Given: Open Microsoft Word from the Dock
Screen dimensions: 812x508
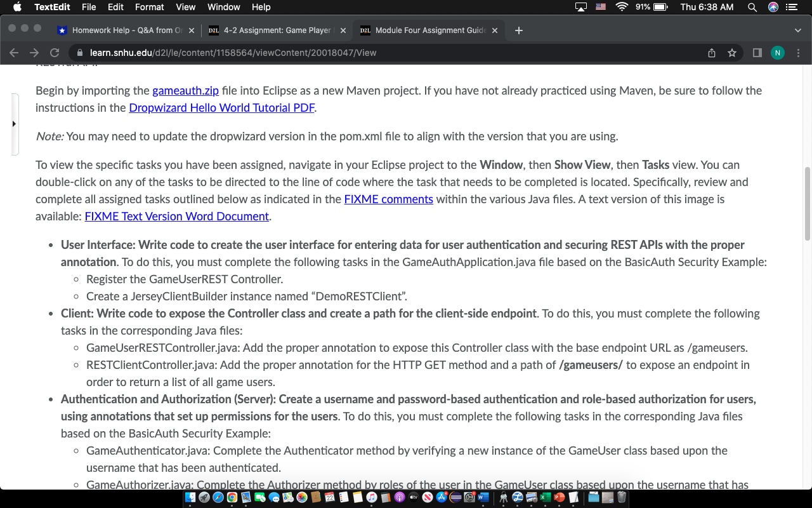Looking at the screenshot, I should click(x=483, y=498).
